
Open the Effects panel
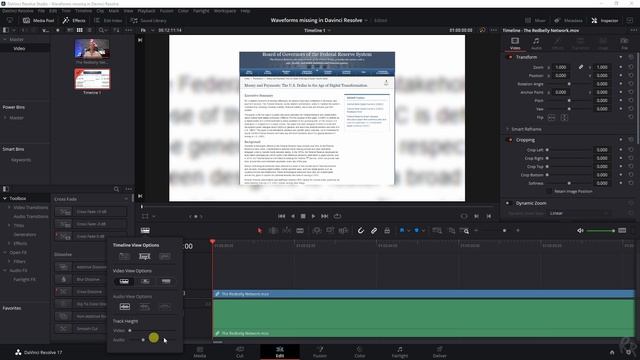(x=74, y=20)
